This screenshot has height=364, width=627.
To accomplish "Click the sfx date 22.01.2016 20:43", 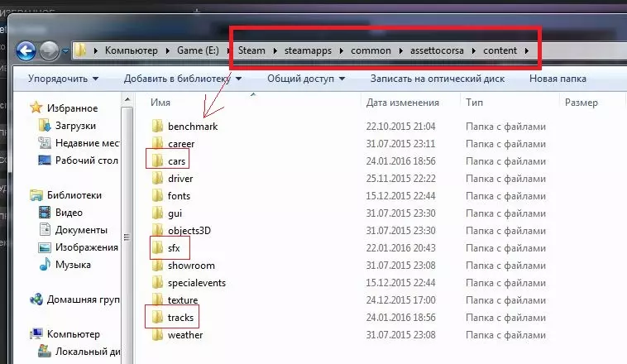I will pyautogui.click(x=400, y=248).
